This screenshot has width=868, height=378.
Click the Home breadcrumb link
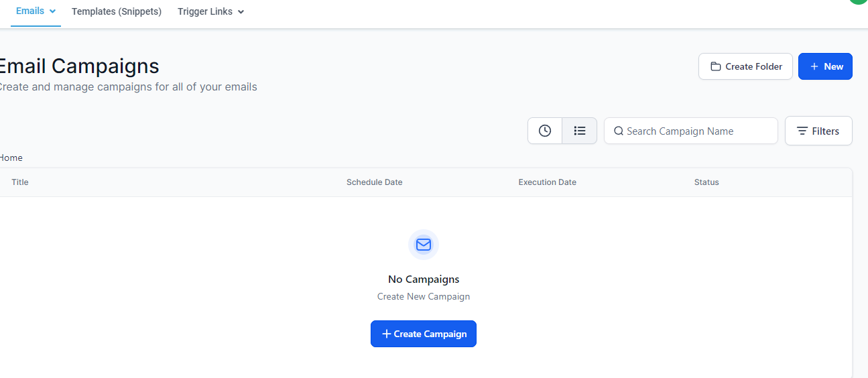pyautogui.click(x=11, y=158)
